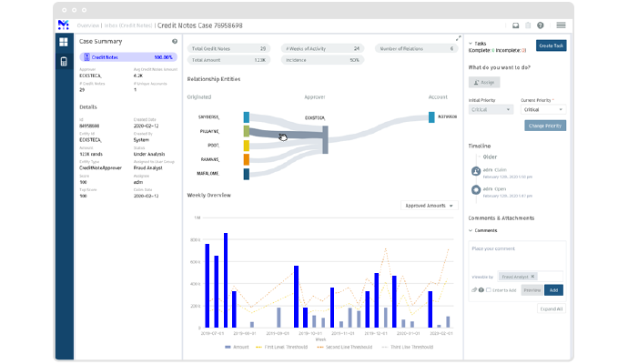Collapse the Comments section

[471, 230]
